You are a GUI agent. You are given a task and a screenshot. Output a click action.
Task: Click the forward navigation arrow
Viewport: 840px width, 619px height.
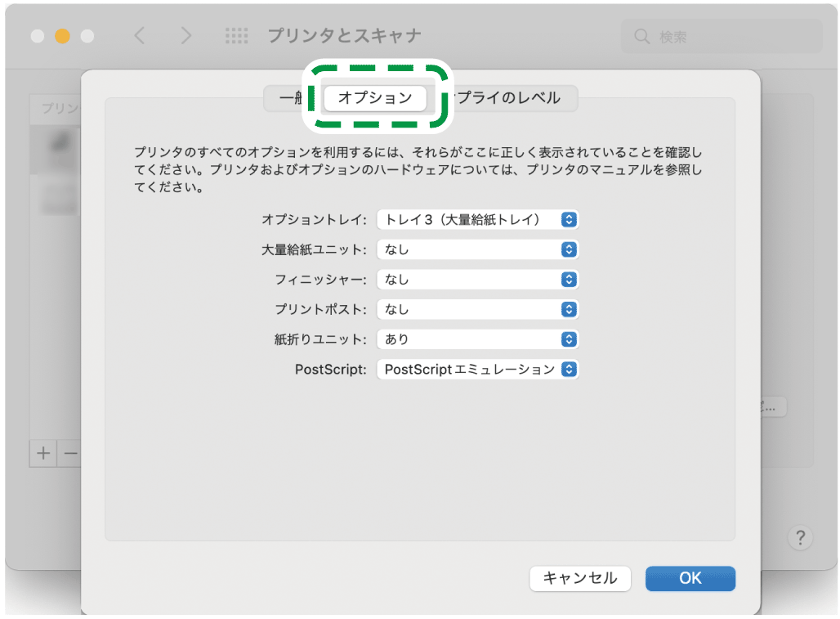coord(186,35)
